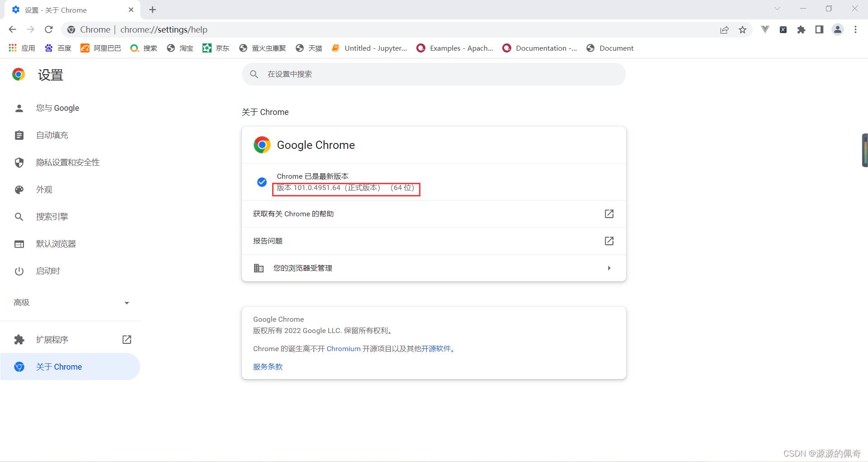Open the 京东 bookmark icon

[207, 48]
